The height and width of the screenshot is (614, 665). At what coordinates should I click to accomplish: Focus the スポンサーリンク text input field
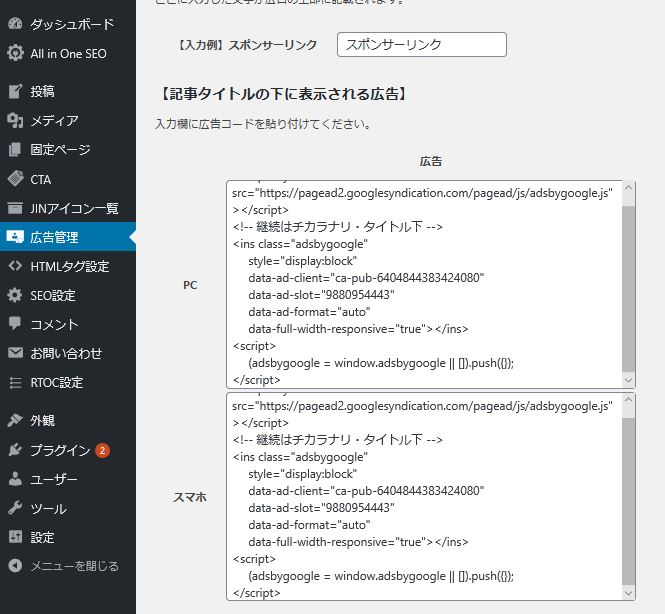[422, 45]
